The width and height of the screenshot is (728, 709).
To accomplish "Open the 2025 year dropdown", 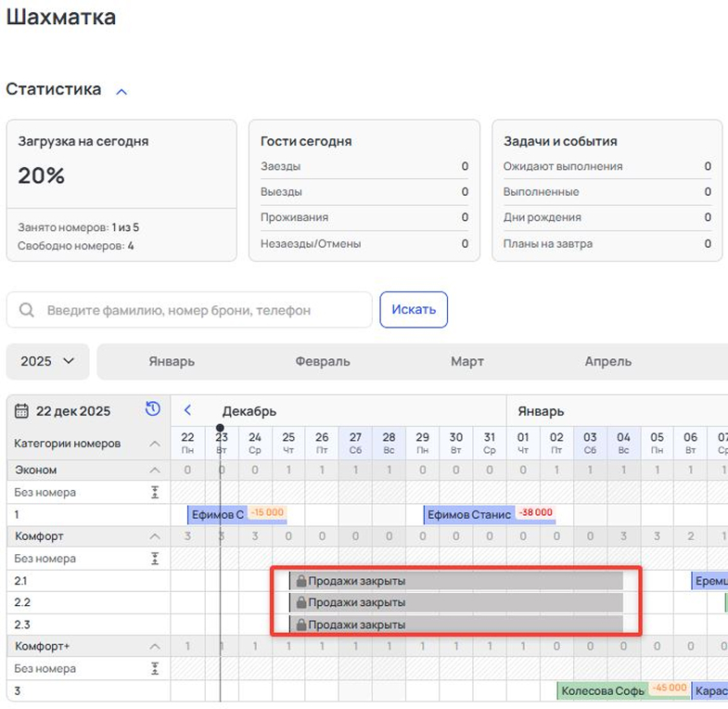I will [x=47, y=361].
